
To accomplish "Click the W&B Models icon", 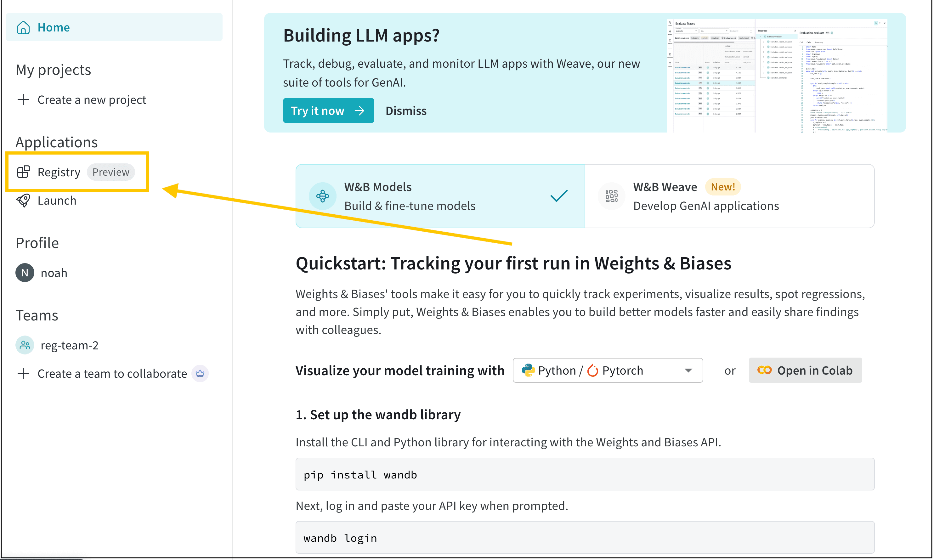I will [323, 196].
